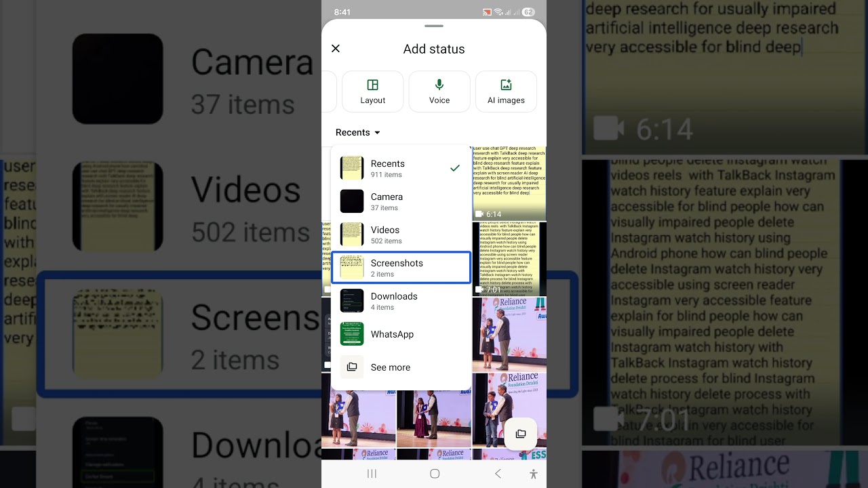Image resolution: width=868 pixels, height=488 pixels.
Task: Tap the Android home button
Action: pos(435,474)
